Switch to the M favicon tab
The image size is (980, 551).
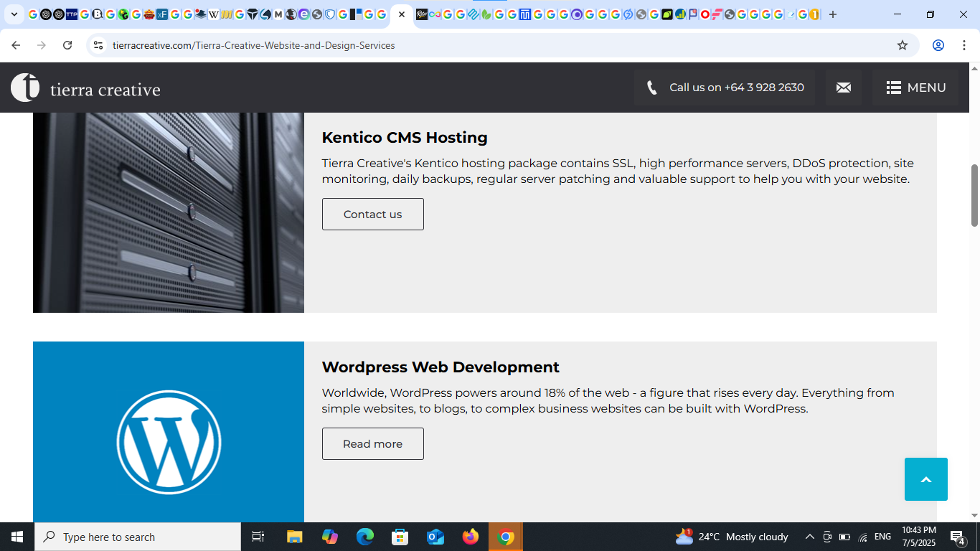tap(278, 14)
